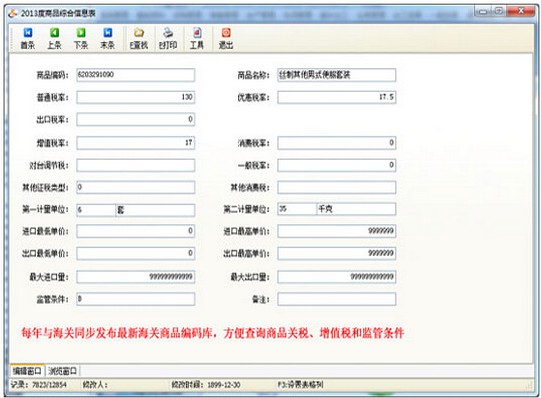Open the 工具 tools icon
This screenshot has height=398, width=541.
tap(197, 33)
